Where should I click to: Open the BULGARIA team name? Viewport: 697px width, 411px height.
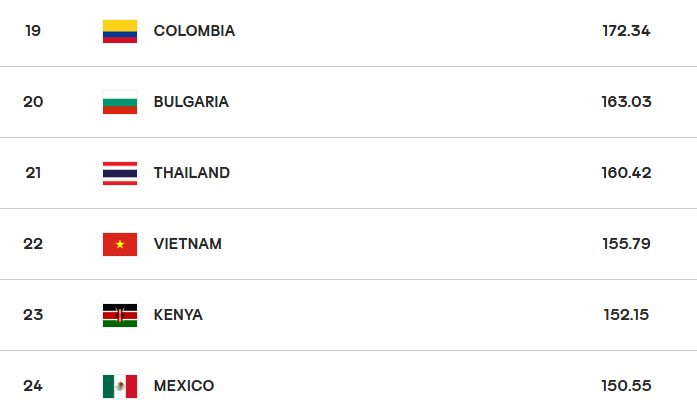[191, 102]
